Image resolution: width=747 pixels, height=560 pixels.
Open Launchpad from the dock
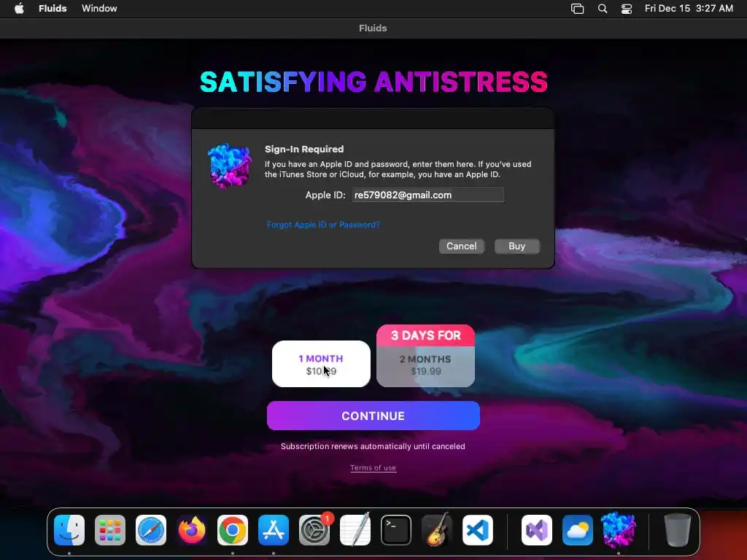(x=110, y=530)
